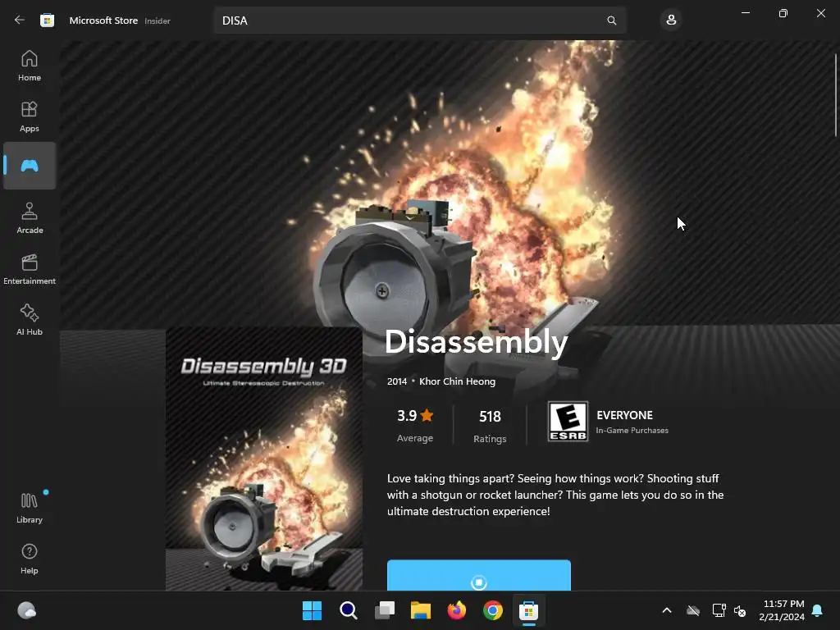Click the OneDrive cloud tray icon
The height and width of the screenshot is (630, 840).
click(x=693, y=610)
